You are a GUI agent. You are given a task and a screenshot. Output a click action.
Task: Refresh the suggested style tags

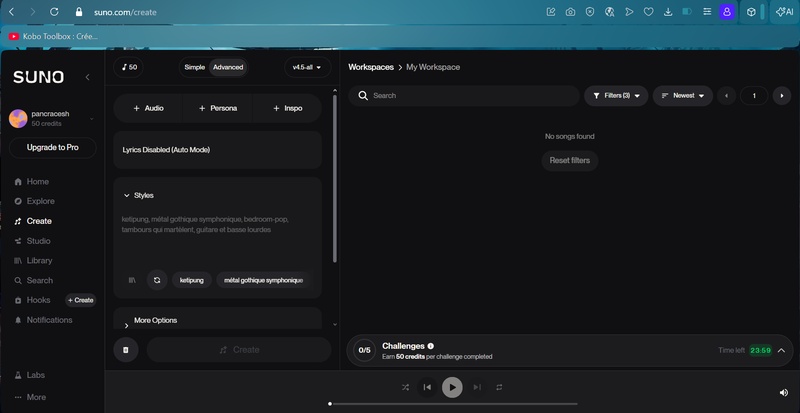click(157, 280)
